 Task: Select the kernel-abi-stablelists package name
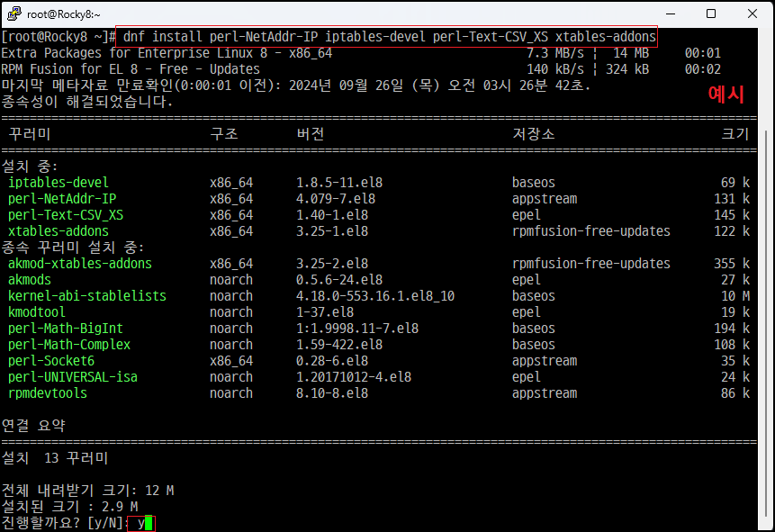click(x=87, y=295)
